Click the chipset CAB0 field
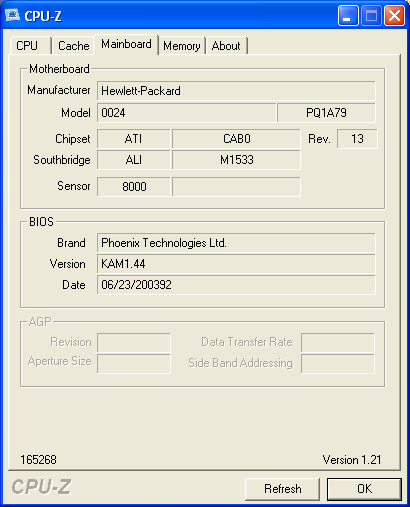 click(236, 139)
